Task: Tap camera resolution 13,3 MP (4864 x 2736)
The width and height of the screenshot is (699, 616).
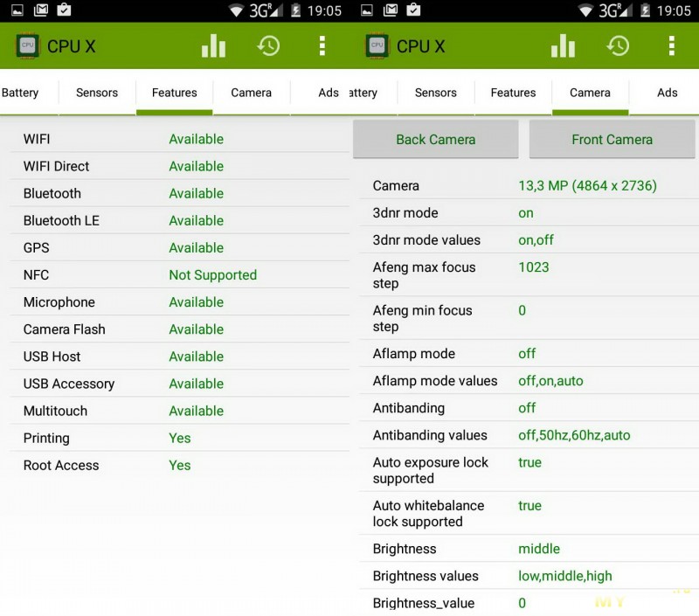Action: click(587, 185)
